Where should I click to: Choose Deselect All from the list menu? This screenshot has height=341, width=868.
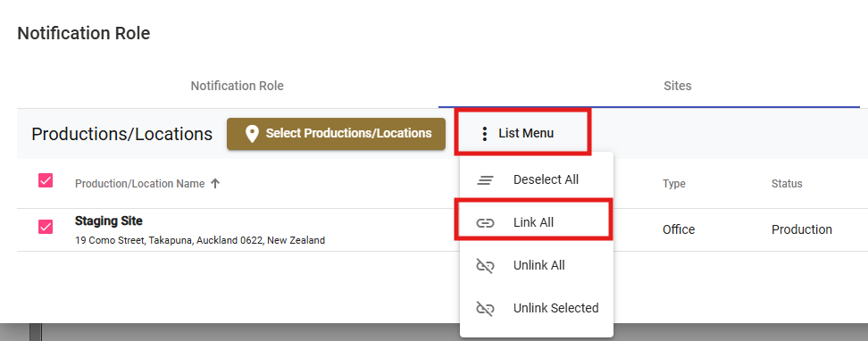[x=537, y=180]
